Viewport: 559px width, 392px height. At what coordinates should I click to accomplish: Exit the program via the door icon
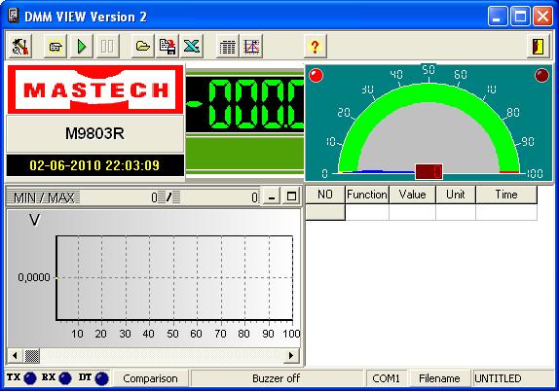538,46
